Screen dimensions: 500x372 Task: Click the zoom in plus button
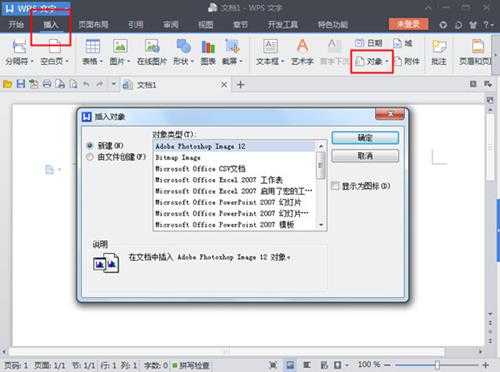486,365
